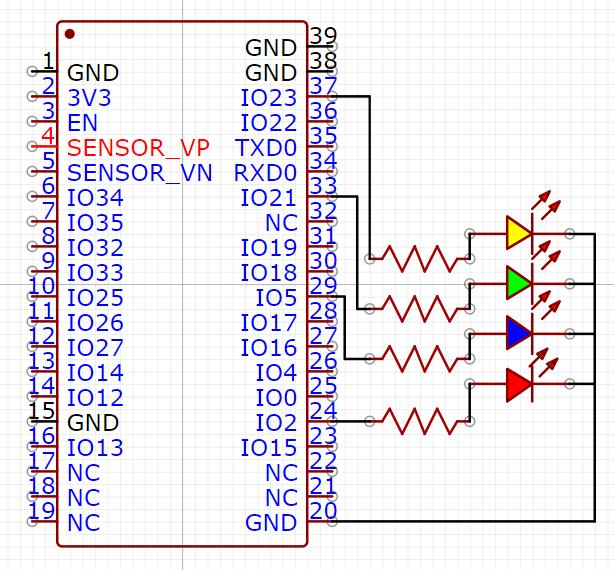Select the IO2 pin label
The height and width of the screenshot is (570, 614).
276,423
